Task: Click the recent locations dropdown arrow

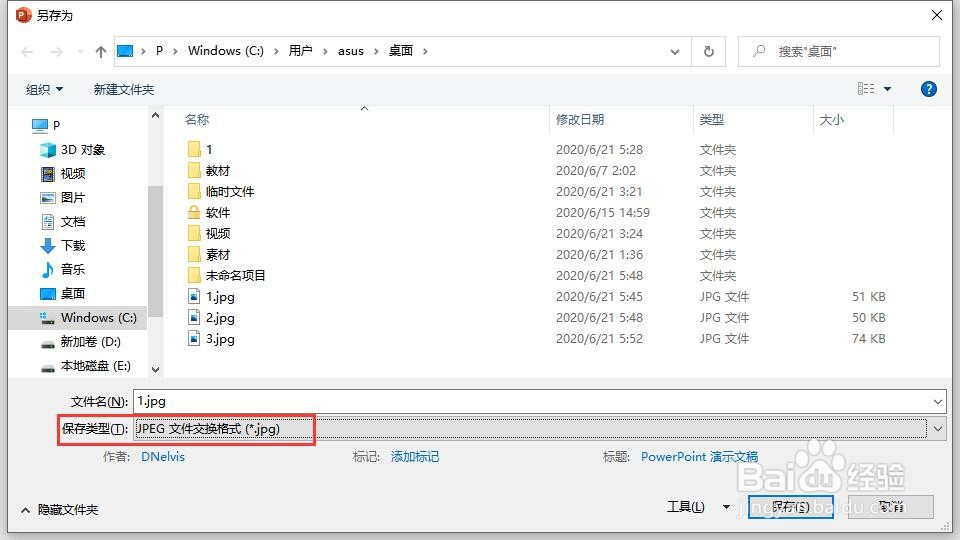Action: pyautogui.click(x=80, y=52)
